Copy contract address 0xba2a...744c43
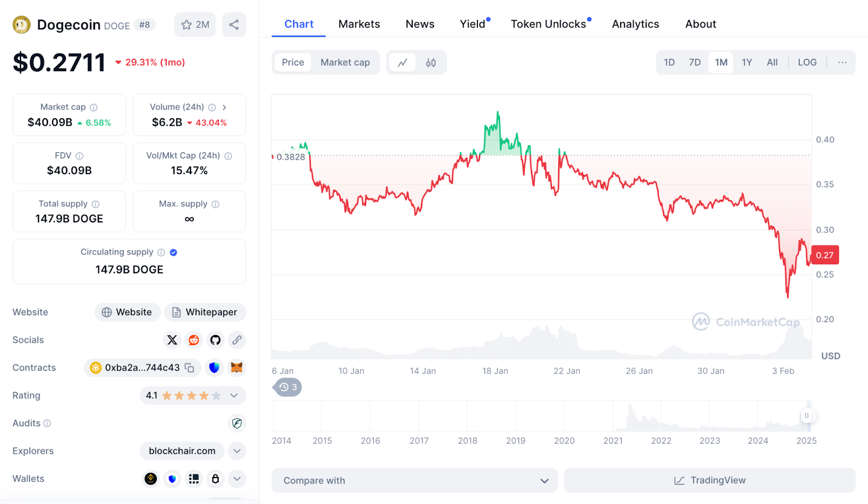This screenshot has height=504, width=868. [189, 368]
